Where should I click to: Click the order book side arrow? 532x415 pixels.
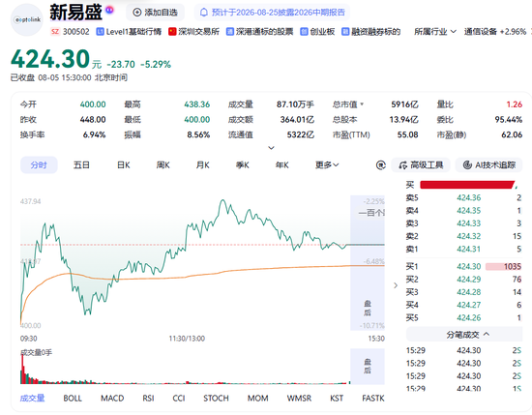(x=396, y=285)
